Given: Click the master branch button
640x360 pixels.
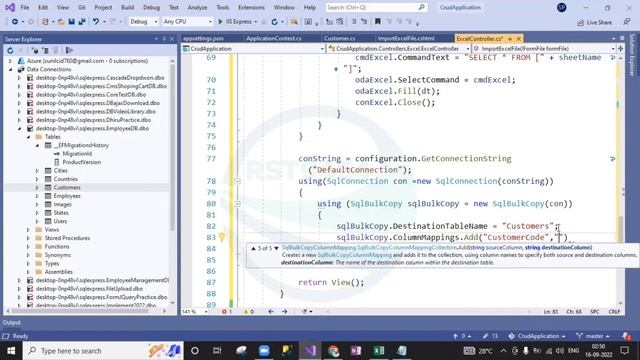Looking at the screenshot, I should click(593, 336).
